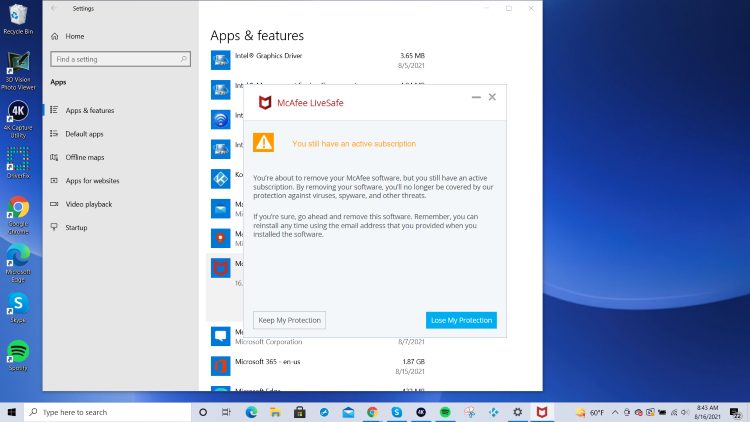Select app icon above Microsoft Corporation publisher text
750x422 pixels.
coord(221,336)
